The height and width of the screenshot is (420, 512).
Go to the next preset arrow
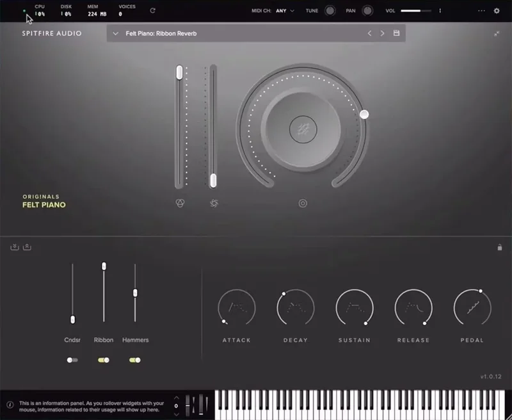click(382, 33)
